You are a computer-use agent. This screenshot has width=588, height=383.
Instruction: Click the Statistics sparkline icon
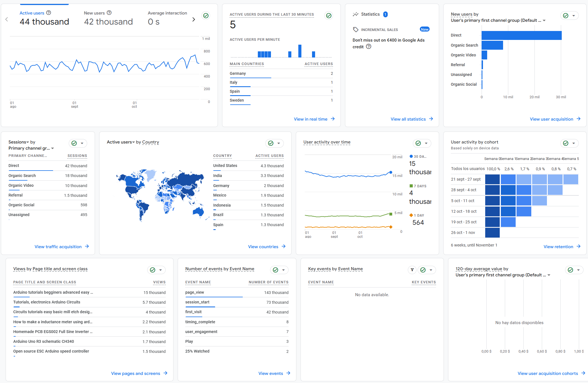tap(355, 14)
